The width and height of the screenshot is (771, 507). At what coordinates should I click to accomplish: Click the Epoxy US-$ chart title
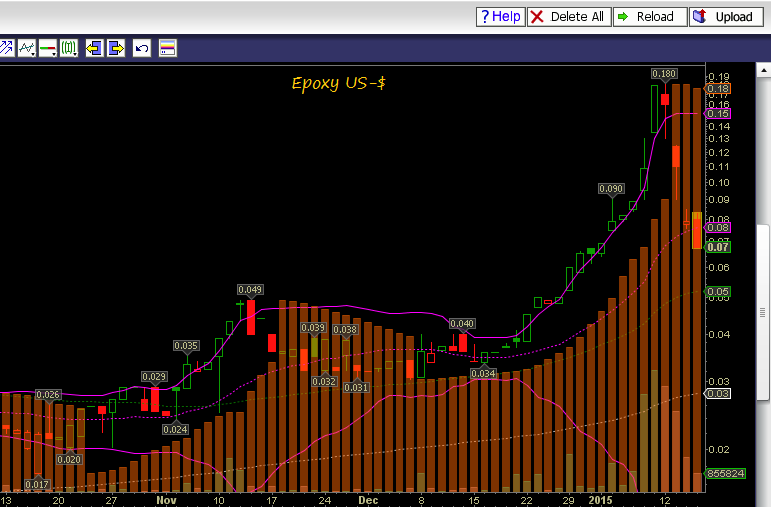(x=338, y=83)
